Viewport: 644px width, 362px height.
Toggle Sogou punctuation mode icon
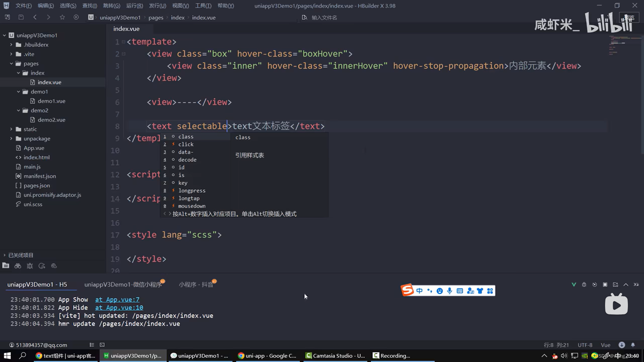pos(430,291)
